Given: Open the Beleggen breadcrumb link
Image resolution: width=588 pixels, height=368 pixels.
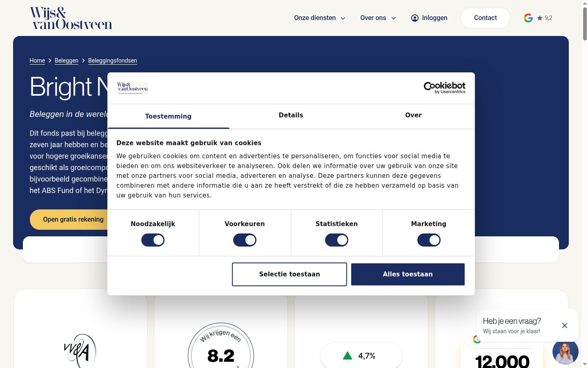Looking at the screenshot, I should (67, 61).
